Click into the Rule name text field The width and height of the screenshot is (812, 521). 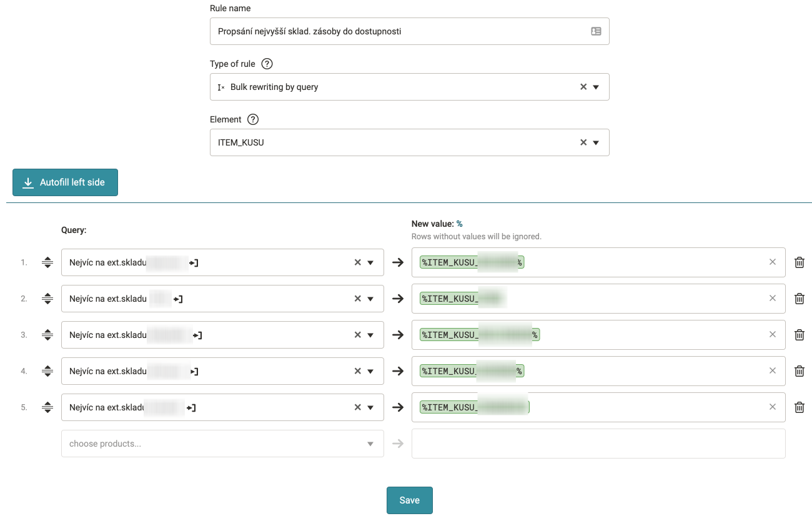400,31
